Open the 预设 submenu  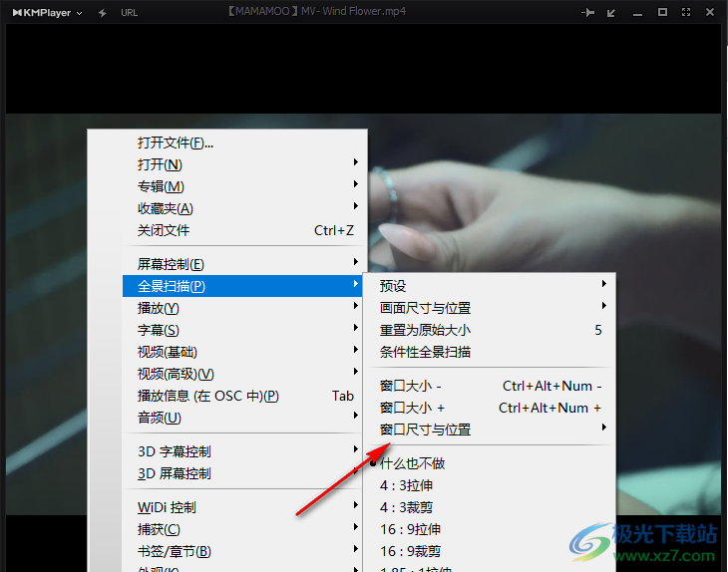tap(489, 286)
